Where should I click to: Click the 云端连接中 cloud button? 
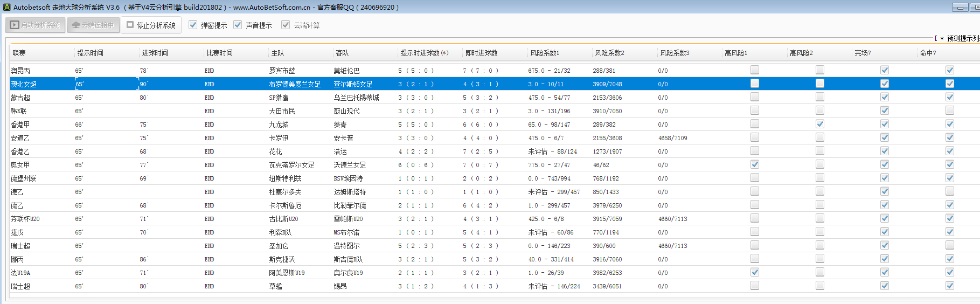coord(93,25)
